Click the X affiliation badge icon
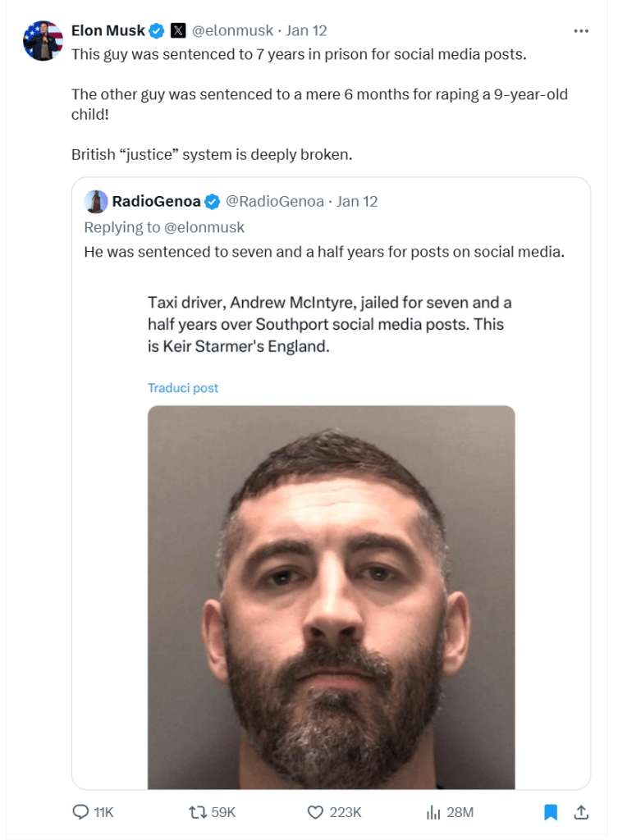Screen dimensions: 618x840 pyautogui.click(x=178, y=31)
